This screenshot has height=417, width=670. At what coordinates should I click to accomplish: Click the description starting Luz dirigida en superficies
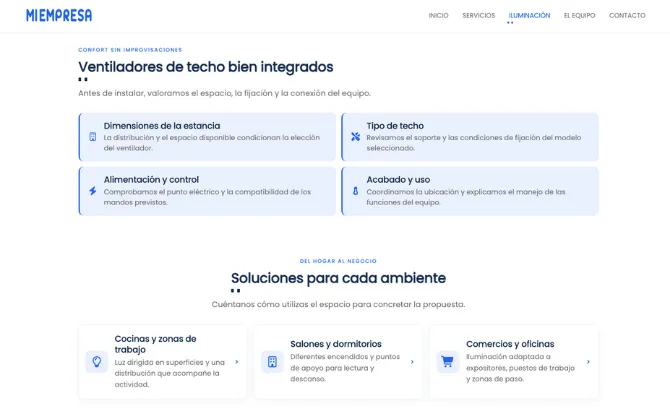(170, 373)
